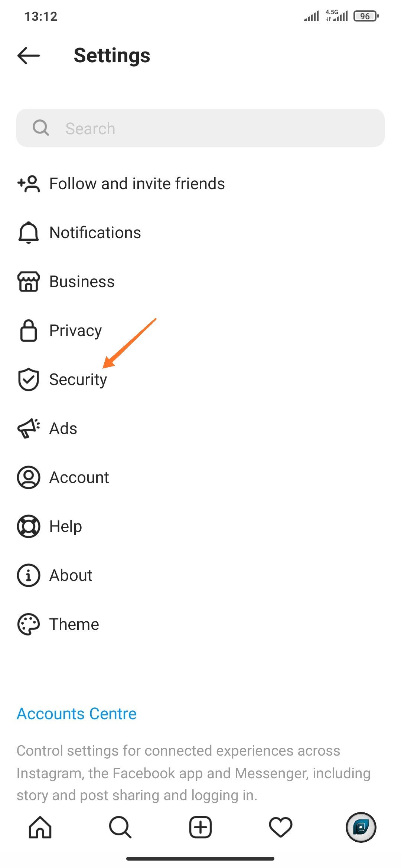Screen dimensions: 401x868
Task: Open the Accounts Centre link
Action: click(x=77, y=714)
